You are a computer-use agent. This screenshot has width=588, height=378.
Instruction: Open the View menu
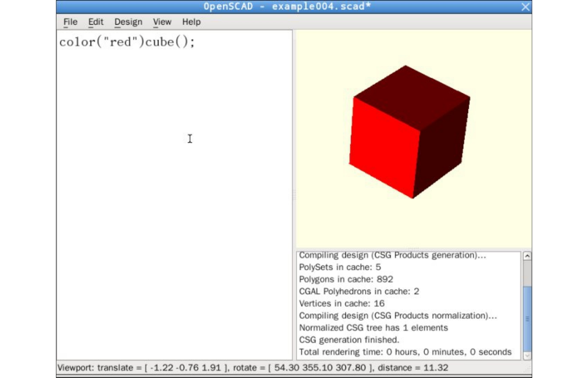click(162, 22)
